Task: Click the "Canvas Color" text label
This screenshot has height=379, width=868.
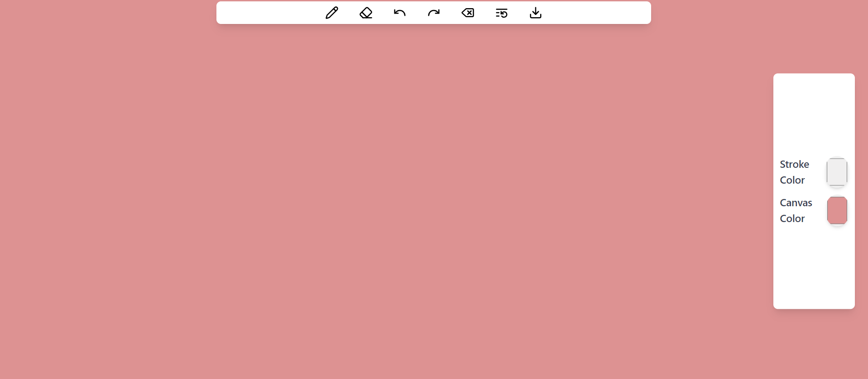Action: click(796, 210)
